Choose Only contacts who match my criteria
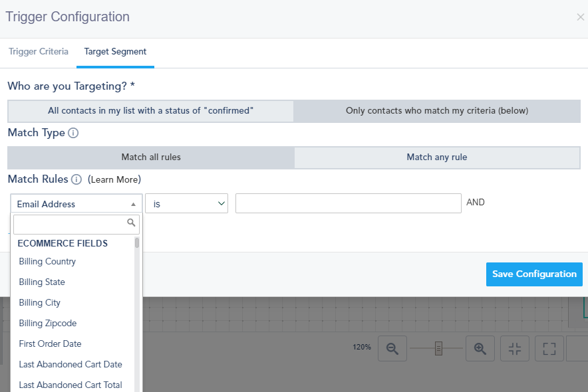 tap(437, 111)
